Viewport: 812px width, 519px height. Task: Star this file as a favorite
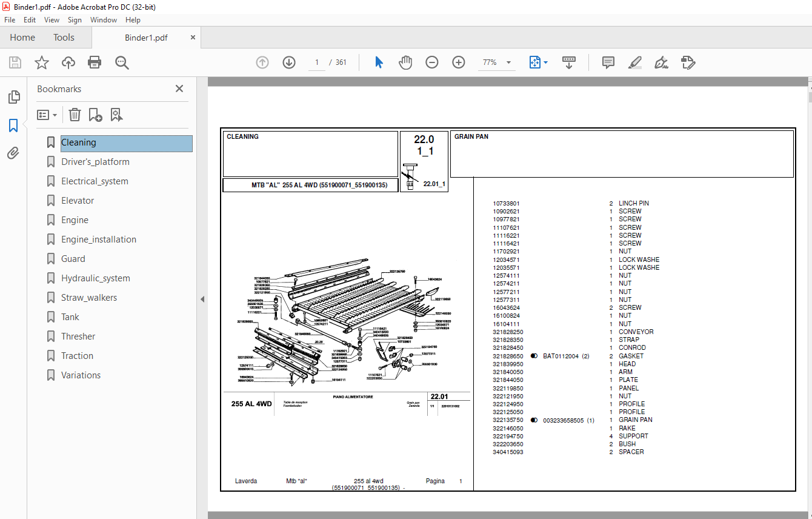pos(42,62)
